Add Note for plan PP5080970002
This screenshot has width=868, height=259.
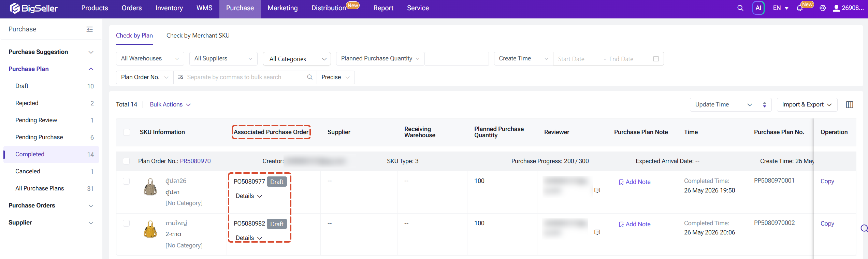(635, 224)
